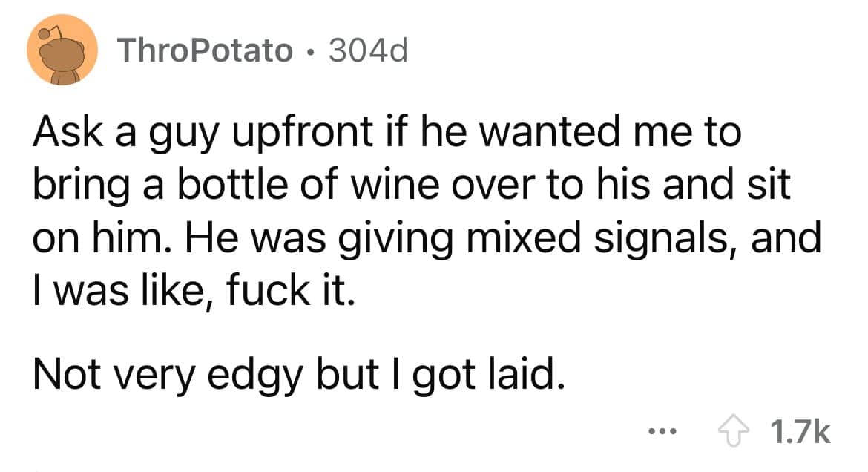The width and height of the screenshot is (868, 472).
Task: Open ThroPotato's user profile via username
Action: click(x=206, y=50)
